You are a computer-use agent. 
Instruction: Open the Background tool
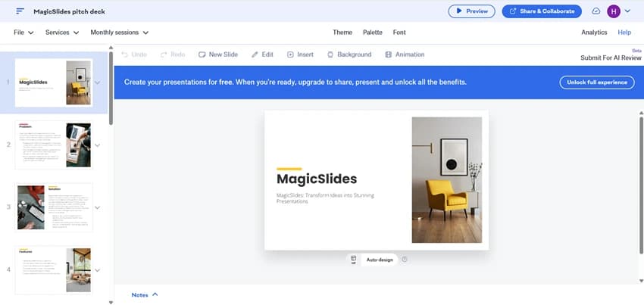(x=349, y=54)
